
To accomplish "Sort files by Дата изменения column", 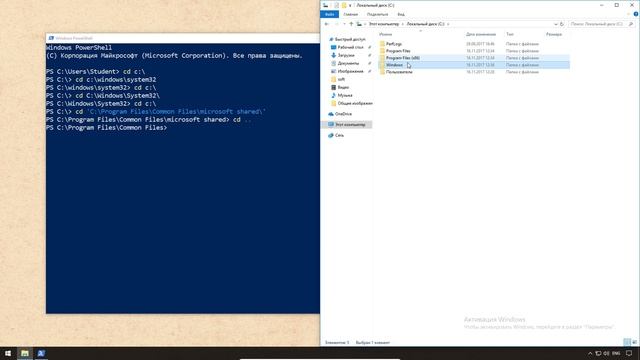I will point(481,34).
